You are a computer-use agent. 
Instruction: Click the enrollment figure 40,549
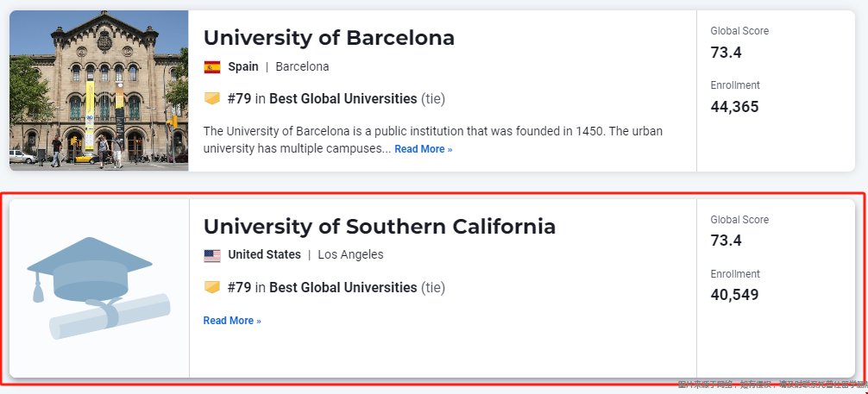click(734, 295)
